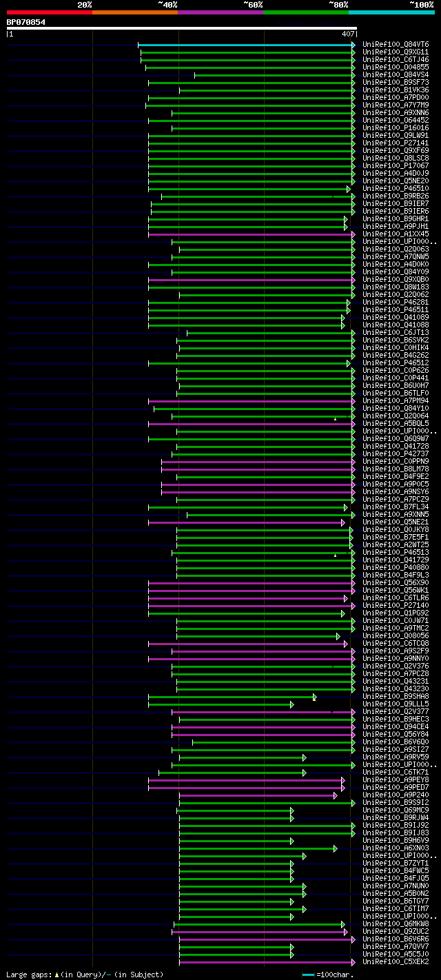
Task: Click the purple alignment bar for A1XX45
Action: pyautogui.click(x=251, y=234)
